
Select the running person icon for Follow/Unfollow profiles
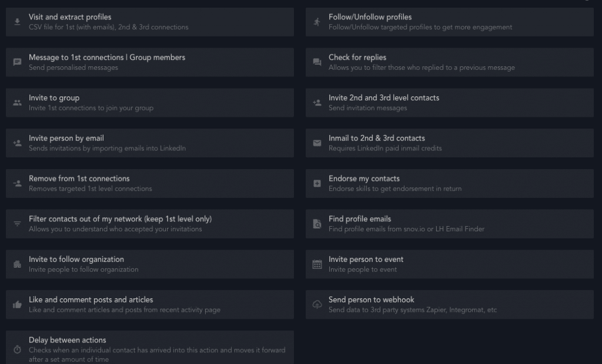316,22
